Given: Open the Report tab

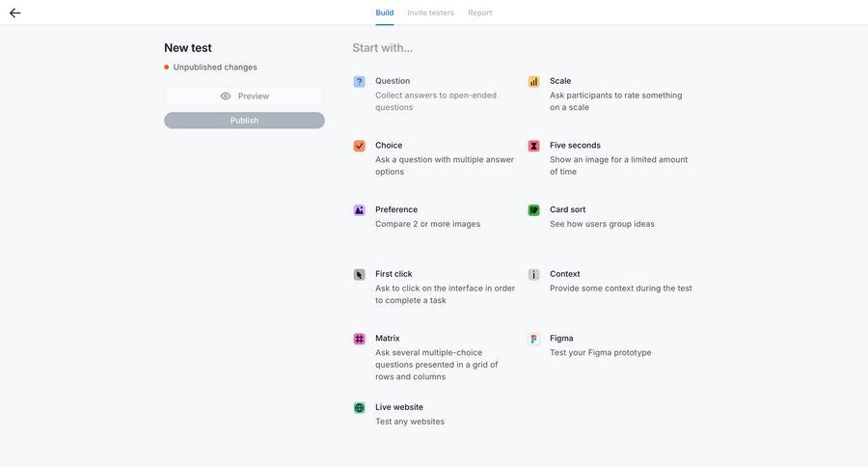Looking at the screenshot, I should [x=479, y=13].
